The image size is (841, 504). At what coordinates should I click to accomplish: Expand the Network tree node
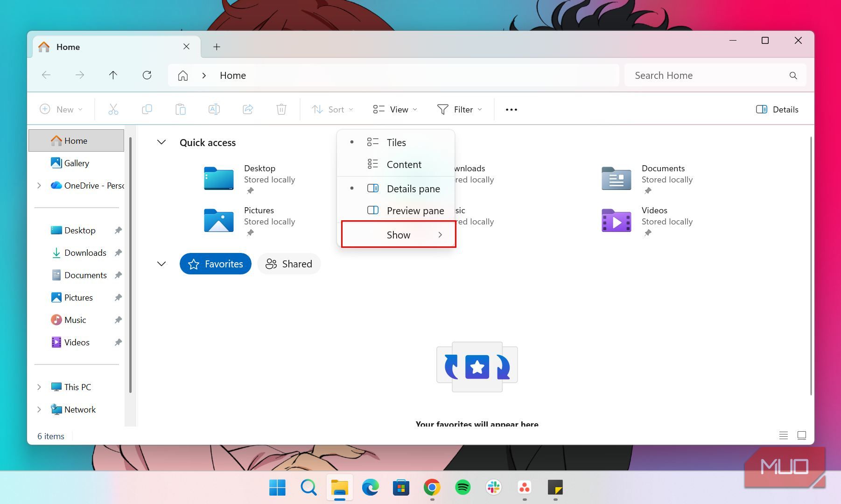[x=39, y=409]
